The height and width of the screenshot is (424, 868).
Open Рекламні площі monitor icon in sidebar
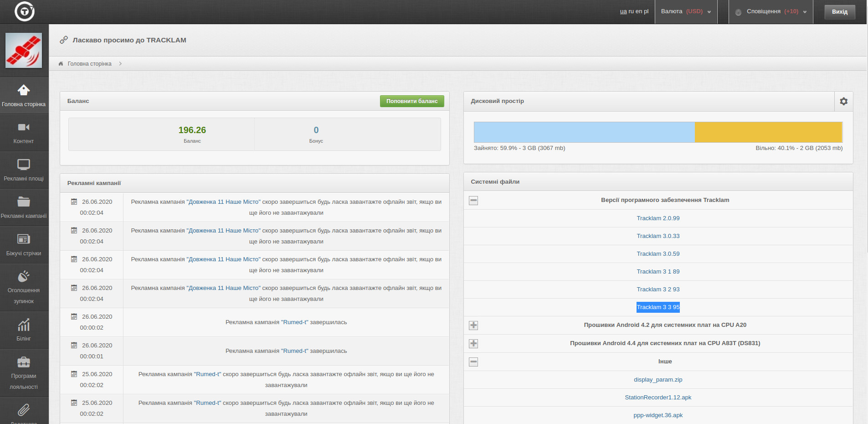(x=24, y=165)
